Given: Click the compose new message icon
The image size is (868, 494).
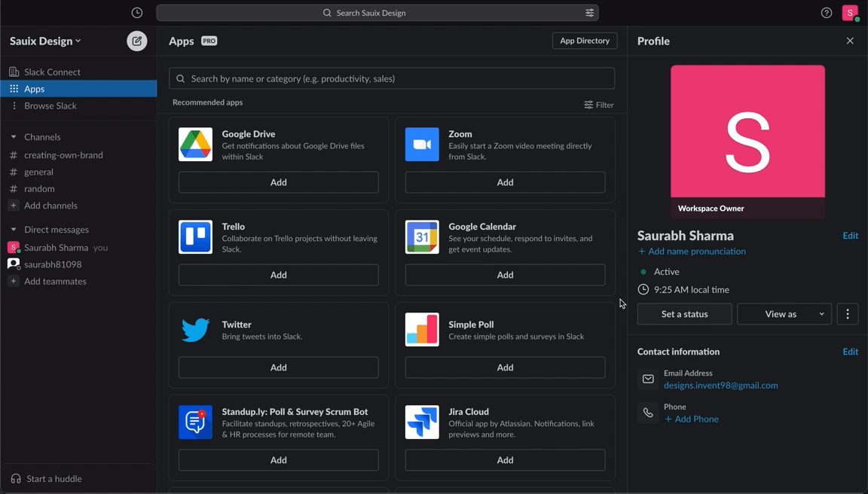Looking at the screenshot, I should 136,41.
